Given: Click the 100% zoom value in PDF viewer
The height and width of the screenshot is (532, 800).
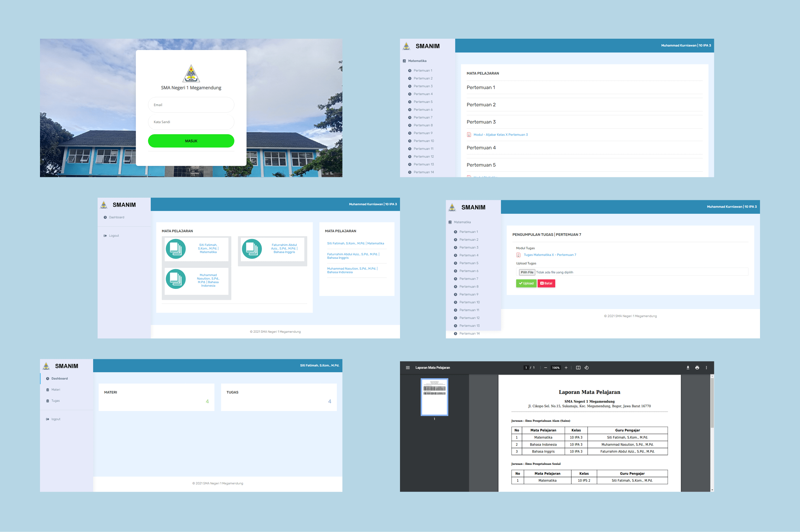Looking at the screenshot, I should (x=556, y=368).
